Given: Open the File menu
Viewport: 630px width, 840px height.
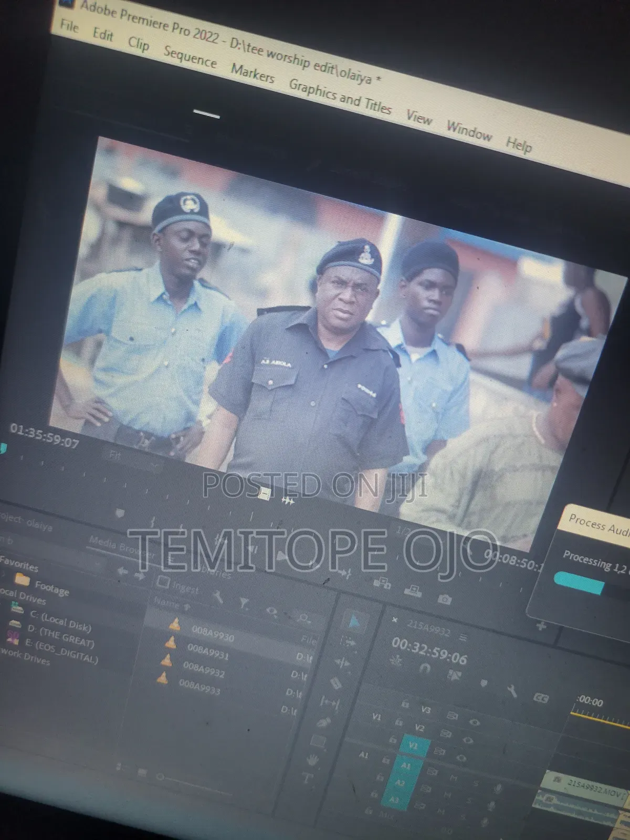Looking at the screenshot, I should point(69,26).
